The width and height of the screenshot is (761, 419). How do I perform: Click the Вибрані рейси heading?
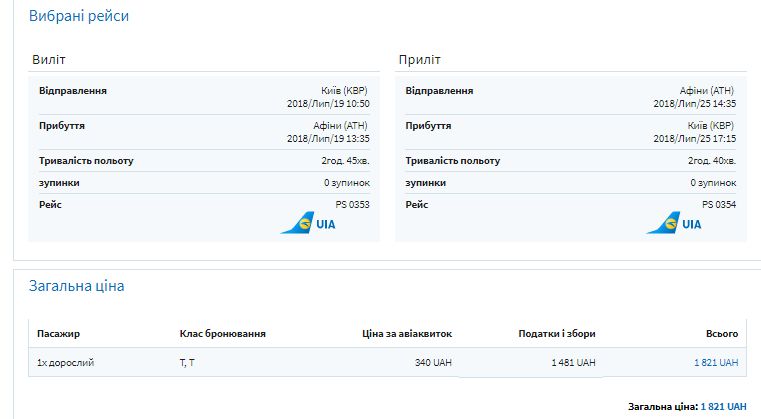coord(78,17)
